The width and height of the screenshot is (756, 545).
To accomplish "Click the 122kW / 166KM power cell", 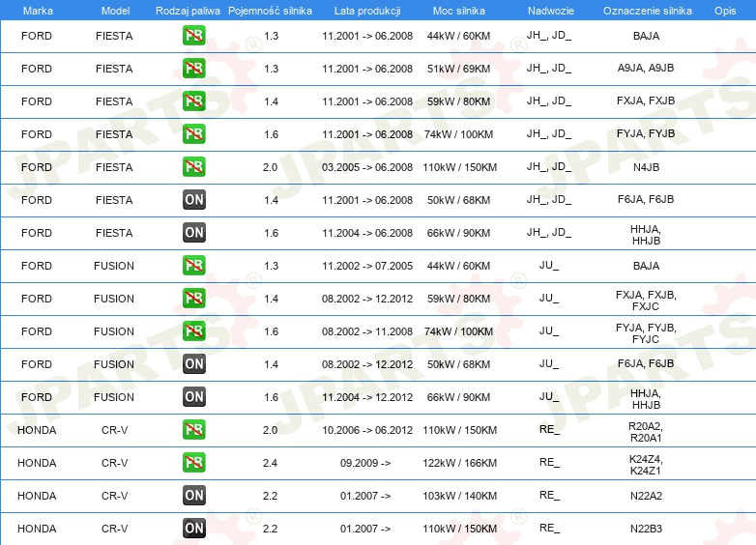I will click(x=461, y=463).
